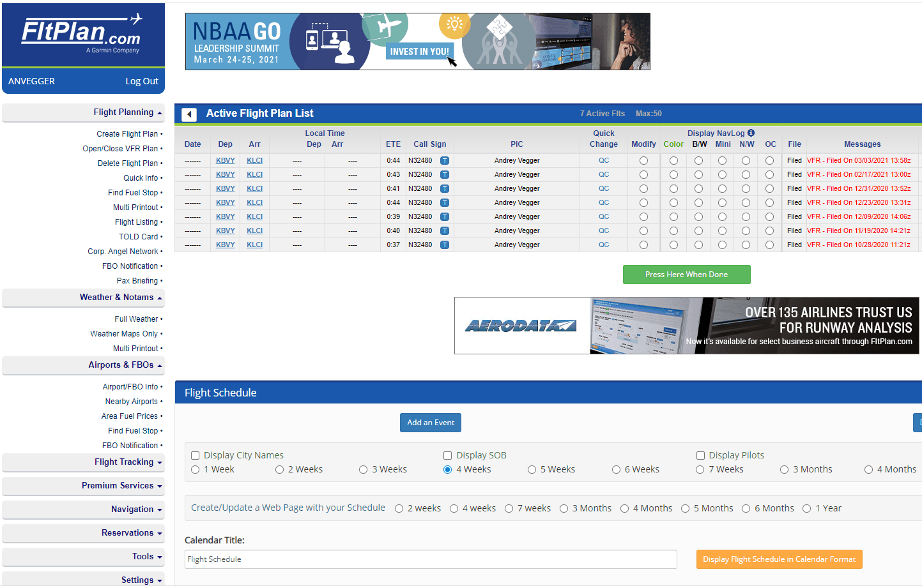The height and width of the screenshot is (588, 922).
Task: Open the NBAA GO Leadership Summit banner
Action: click(x=418, y=41)
